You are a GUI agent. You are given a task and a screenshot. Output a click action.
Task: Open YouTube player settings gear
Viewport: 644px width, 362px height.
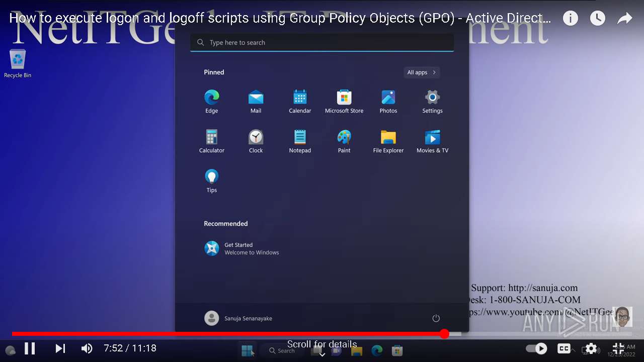pos(591,348)
